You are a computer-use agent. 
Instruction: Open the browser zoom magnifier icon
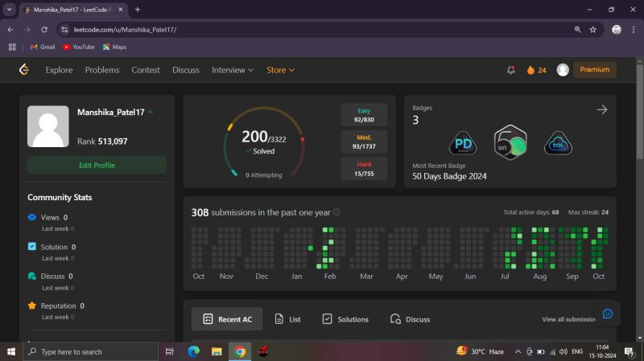point(577,30)
